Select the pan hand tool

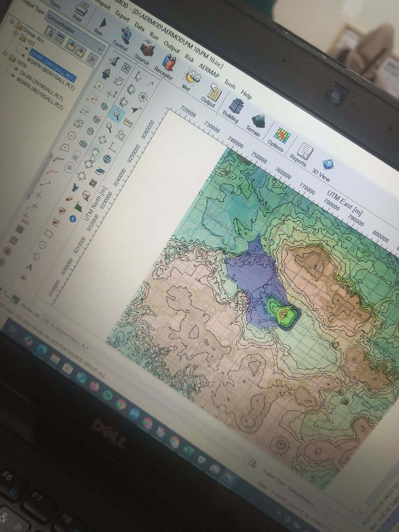(95, 153)
